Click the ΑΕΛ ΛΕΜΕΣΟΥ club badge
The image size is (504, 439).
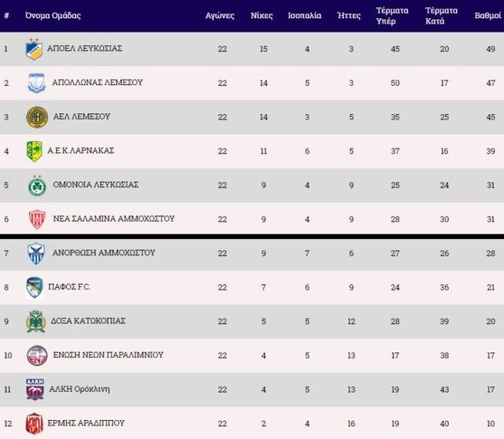(35, 116)
